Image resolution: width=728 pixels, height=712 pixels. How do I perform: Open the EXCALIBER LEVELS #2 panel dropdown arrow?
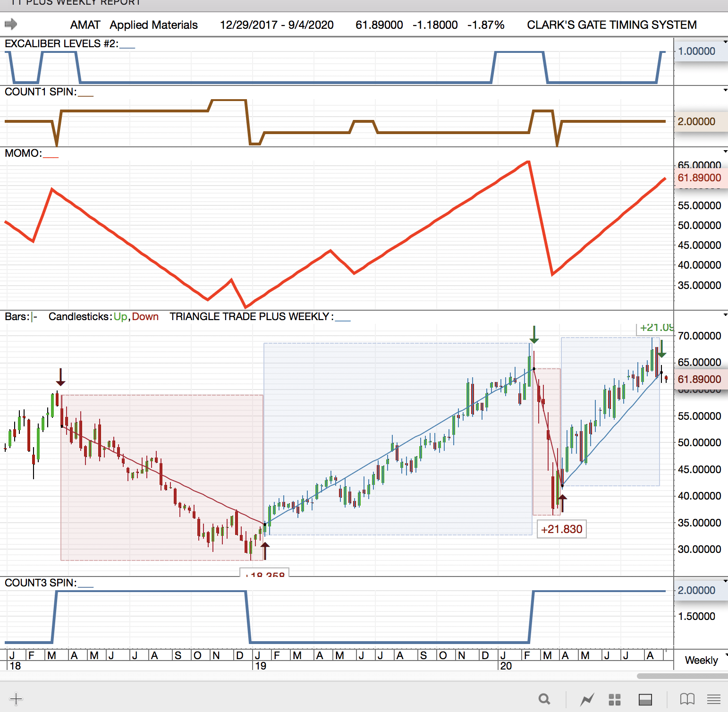[725, 42]
